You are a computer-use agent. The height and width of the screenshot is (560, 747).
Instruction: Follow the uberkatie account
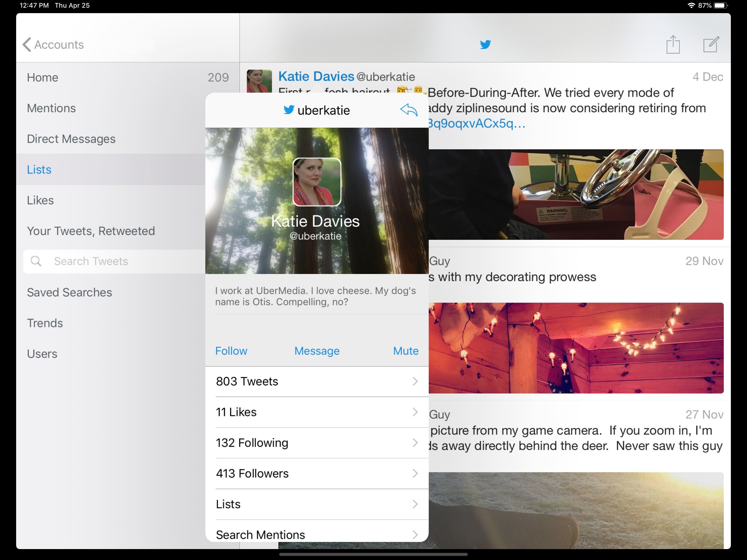tap(231, 351)
